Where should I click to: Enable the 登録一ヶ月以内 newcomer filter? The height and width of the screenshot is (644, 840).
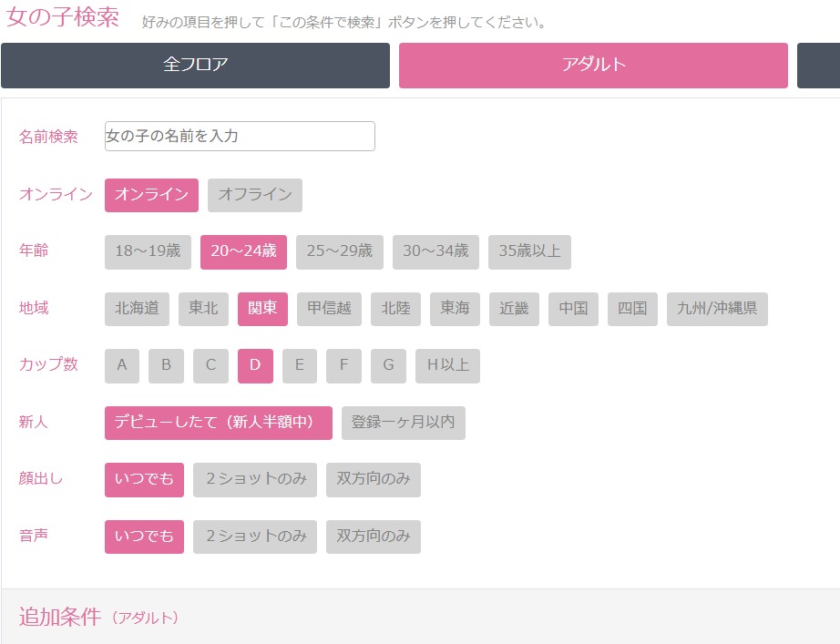click(404, 423)
